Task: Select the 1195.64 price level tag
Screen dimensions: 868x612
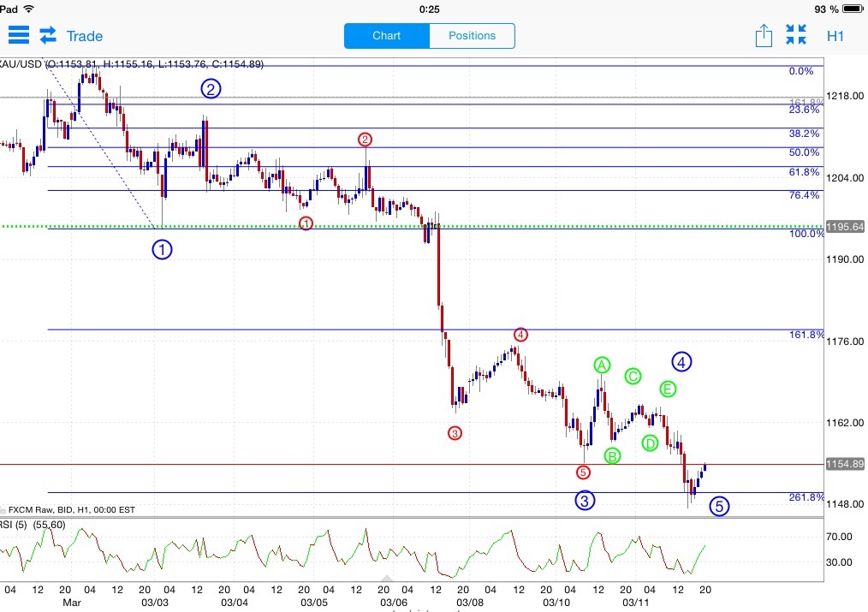Action: 845,227
